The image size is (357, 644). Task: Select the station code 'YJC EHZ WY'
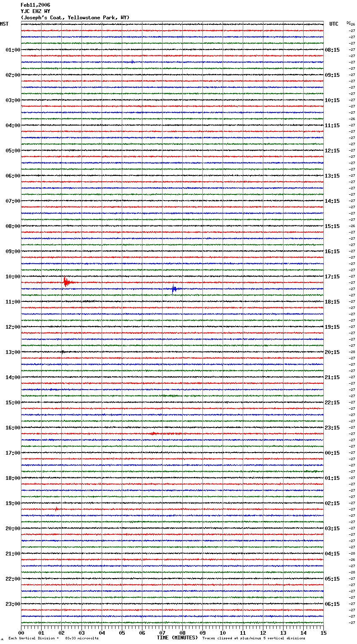pos(35,11)
